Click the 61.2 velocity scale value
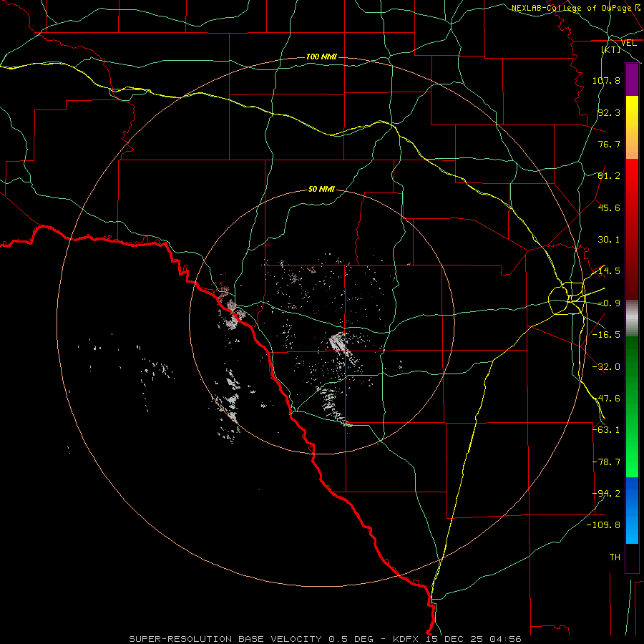The width and height of the screenshot is (644, 644). pyautogui.click(x=609, y=176)
